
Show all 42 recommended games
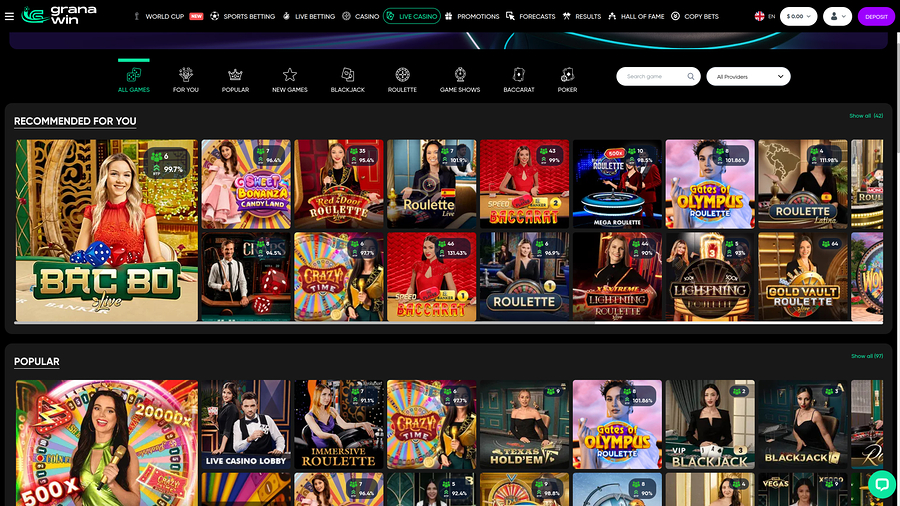coord(866,116)
